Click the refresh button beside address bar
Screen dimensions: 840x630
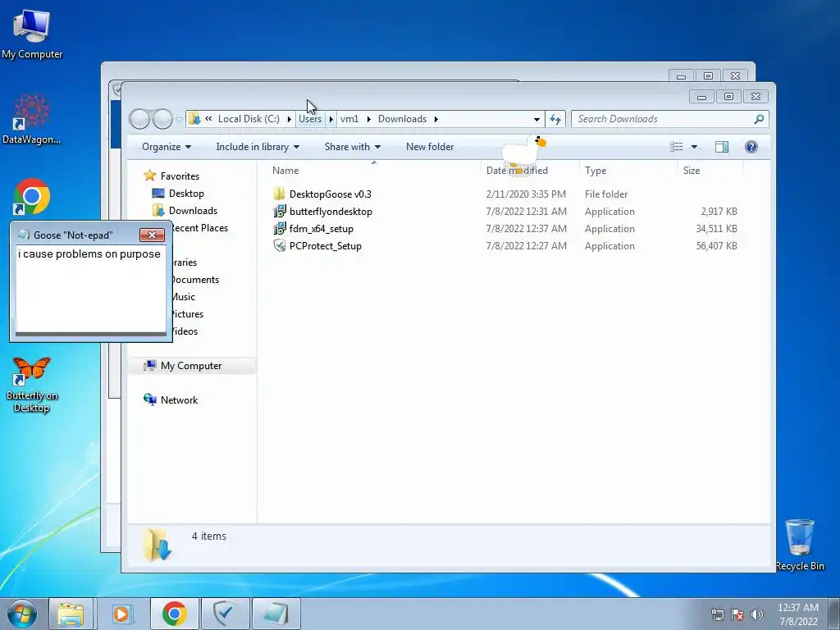555,119
